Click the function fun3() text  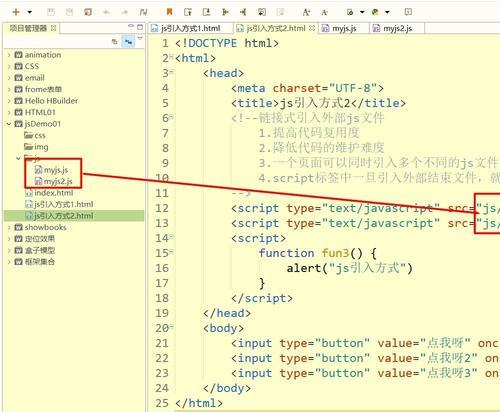311,253
